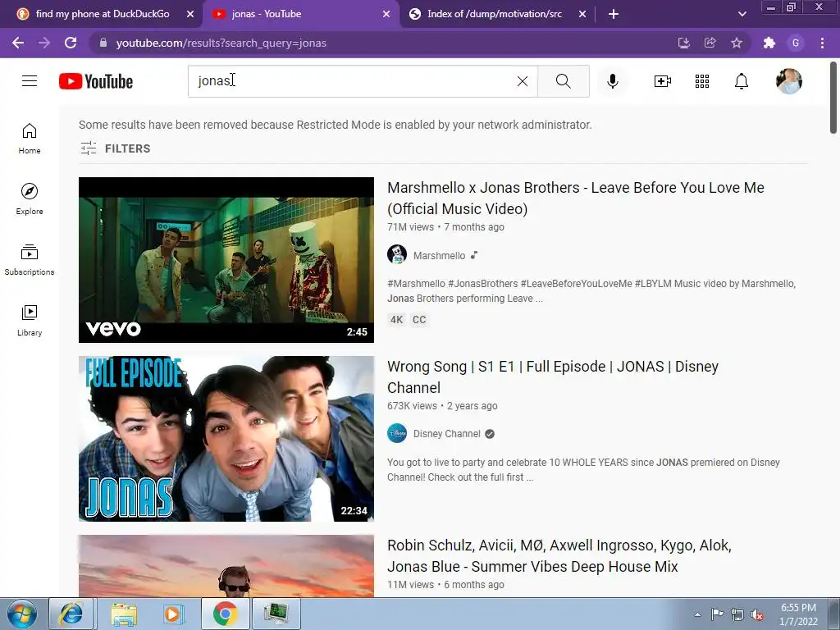Open Subscriptions in the sidebar
Screen dimensions: 840x630
click(x=30, y=260)
